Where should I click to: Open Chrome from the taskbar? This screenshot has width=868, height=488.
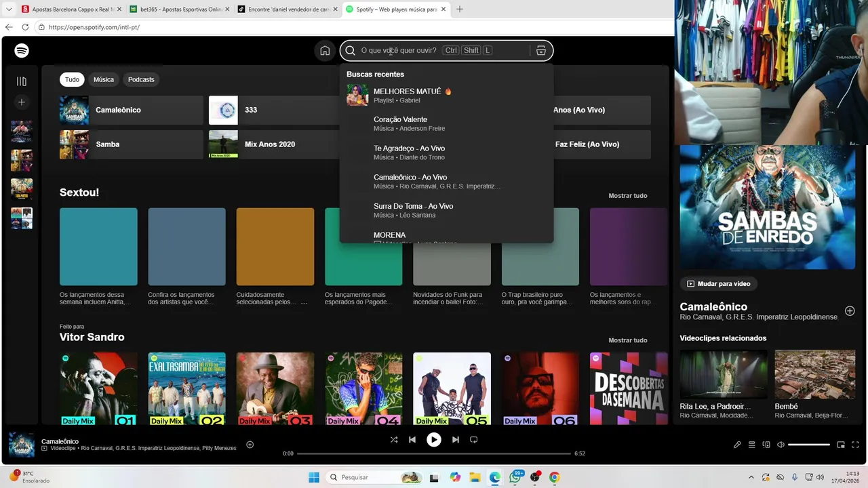[555, 477]
